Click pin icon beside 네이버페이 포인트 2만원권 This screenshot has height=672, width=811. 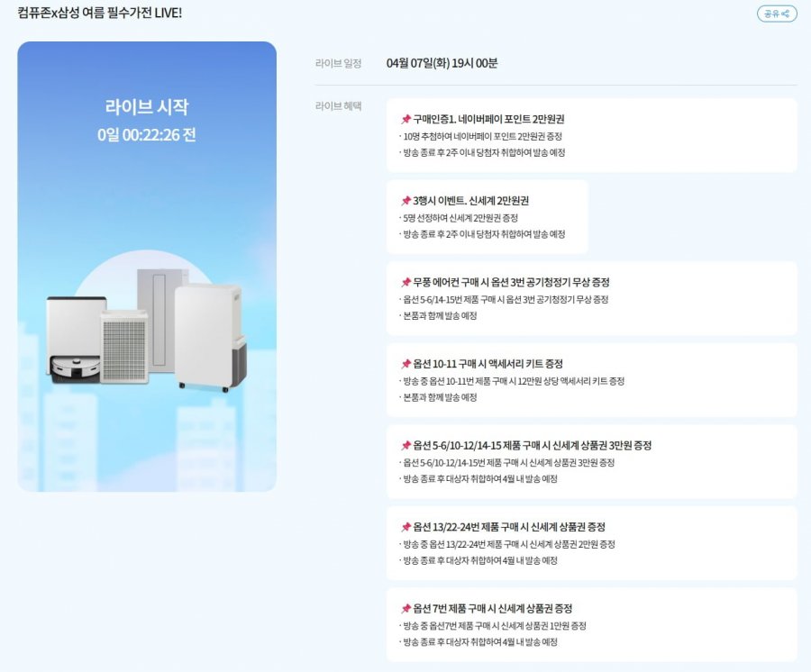point(405,119)
